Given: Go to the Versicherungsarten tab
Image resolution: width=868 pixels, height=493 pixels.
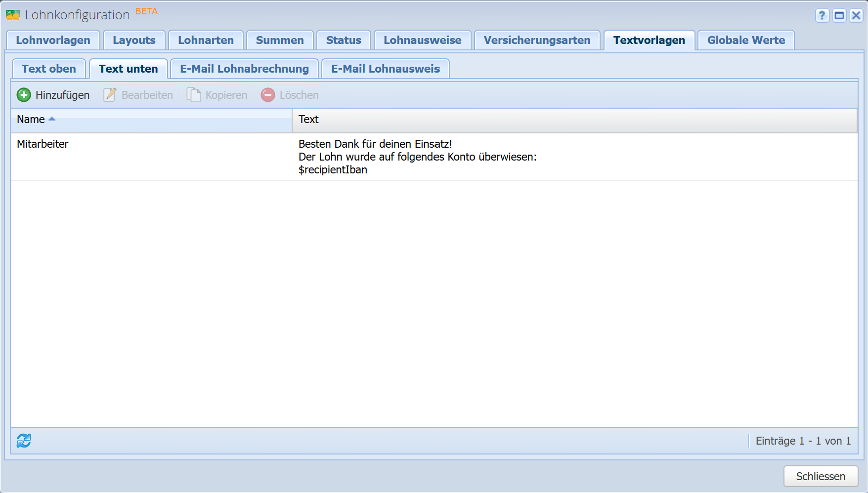Looking at the screenshot, I should 537,41.
